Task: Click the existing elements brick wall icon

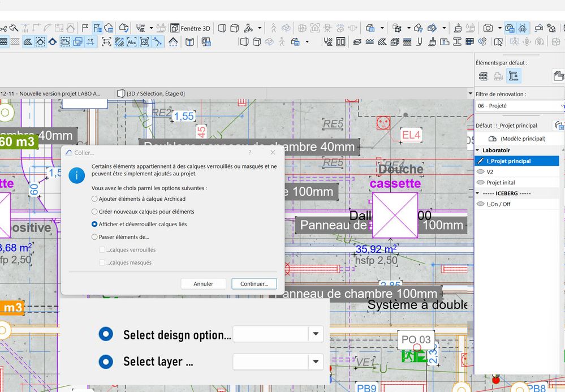Action: pyautogui.click(x=483, y=76)
